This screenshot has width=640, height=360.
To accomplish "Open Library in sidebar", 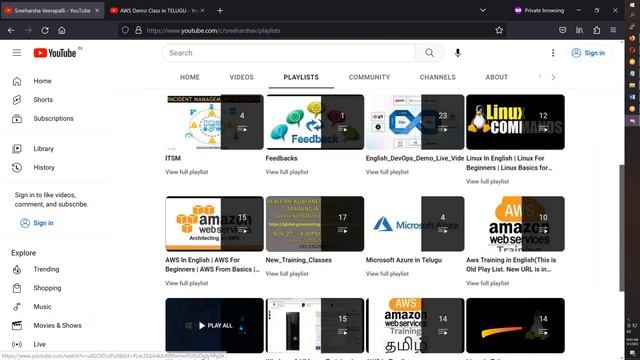I will point(43,149).
